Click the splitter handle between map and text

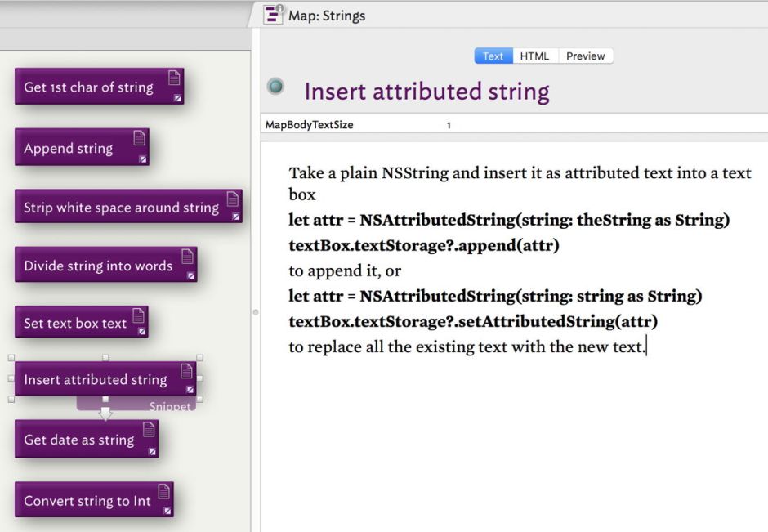click(x=255, y=311)
